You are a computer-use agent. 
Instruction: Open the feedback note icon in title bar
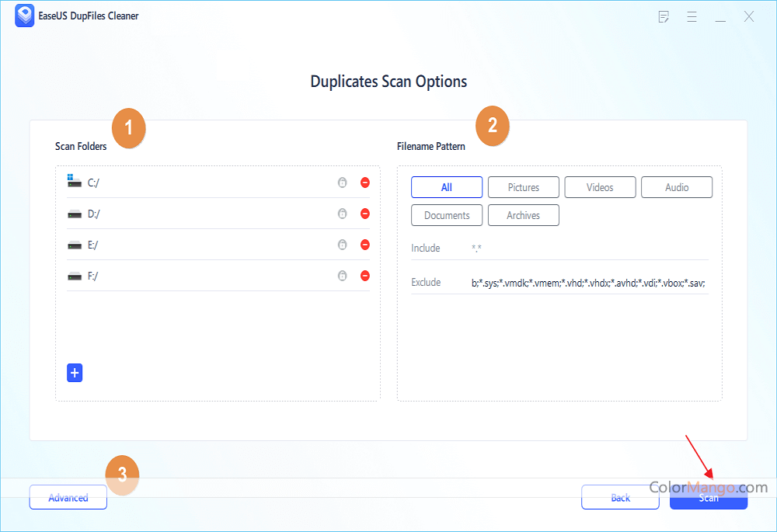point(664,17)
